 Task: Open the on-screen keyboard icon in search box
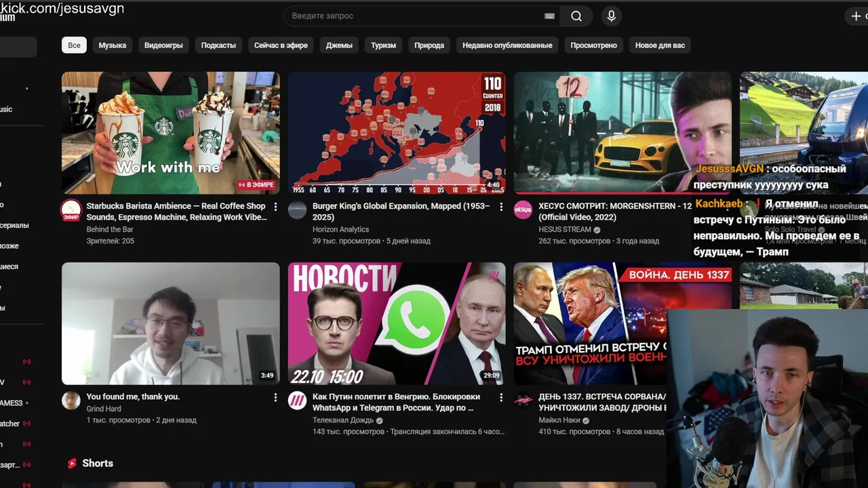549,16
